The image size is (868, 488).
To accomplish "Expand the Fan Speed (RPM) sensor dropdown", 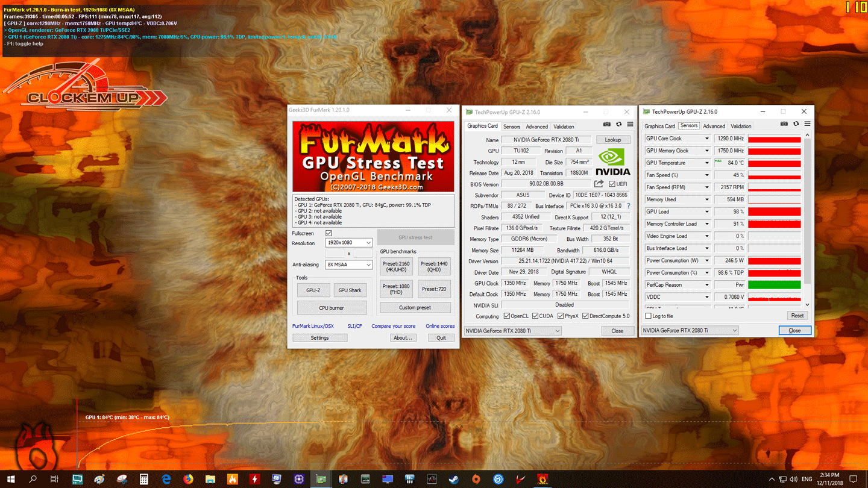I will point(707,187).
